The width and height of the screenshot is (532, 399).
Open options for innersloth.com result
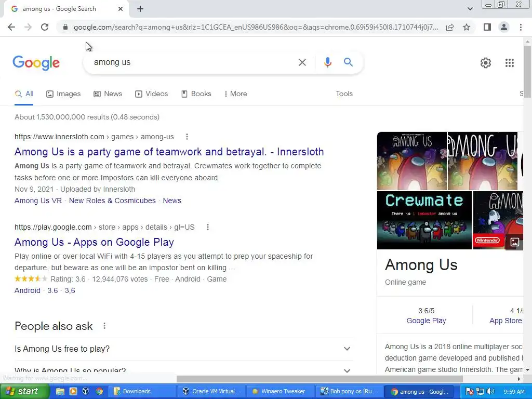[187, 137]
